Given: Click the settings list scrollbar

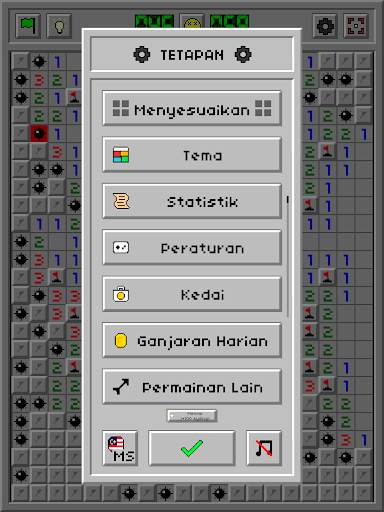Looking at the screenshot, I should pos(287,255).
